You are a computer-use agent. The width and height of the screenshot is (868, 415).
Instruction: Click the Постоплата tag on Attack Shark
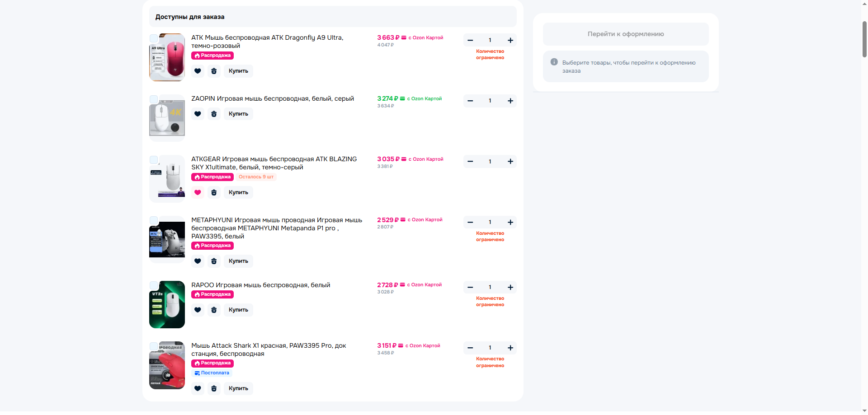click(212, 373)
